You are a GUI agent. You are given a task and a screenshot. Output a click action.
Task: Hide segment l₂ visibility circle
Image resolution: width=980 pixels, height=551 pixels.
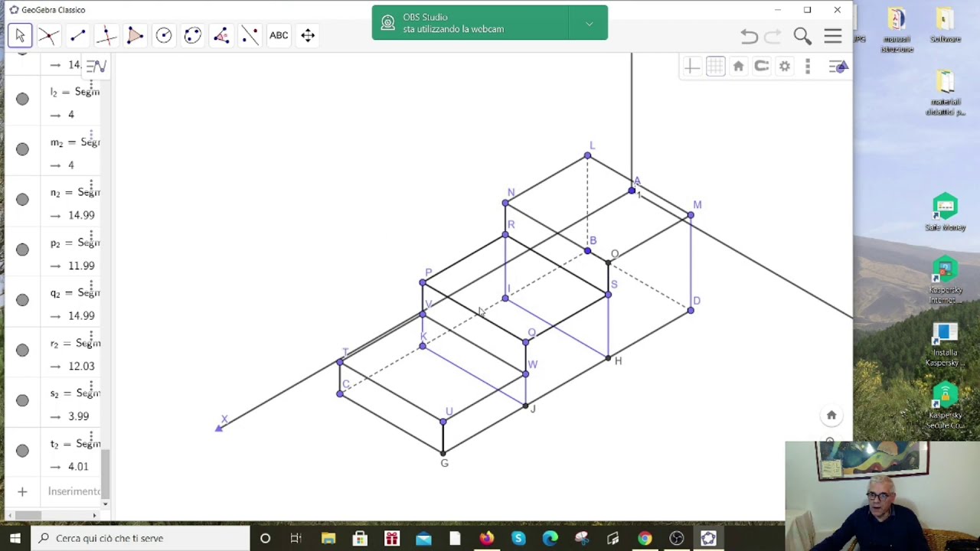(22, 99)
